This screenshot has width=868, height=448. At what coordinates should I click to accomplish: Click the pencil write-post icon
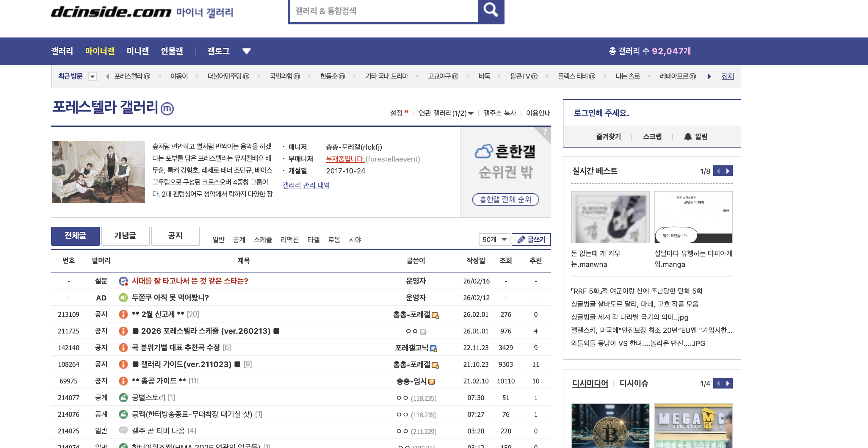pos(521,239)
